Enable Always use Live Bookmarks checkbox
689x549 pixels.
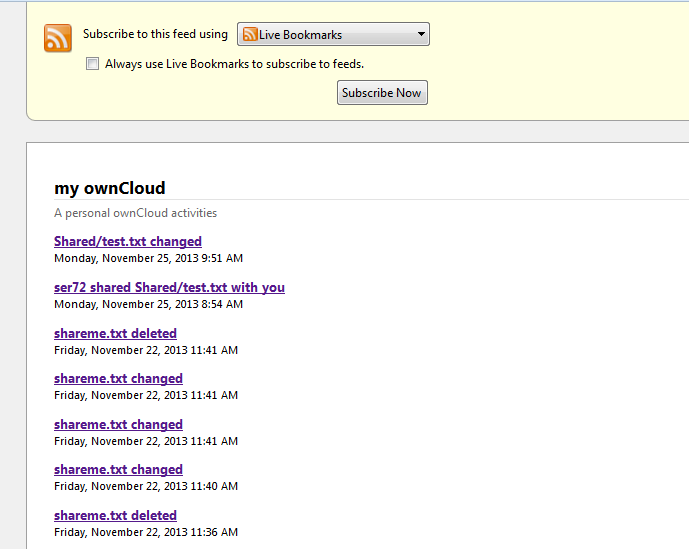click(x=92, y=64)
